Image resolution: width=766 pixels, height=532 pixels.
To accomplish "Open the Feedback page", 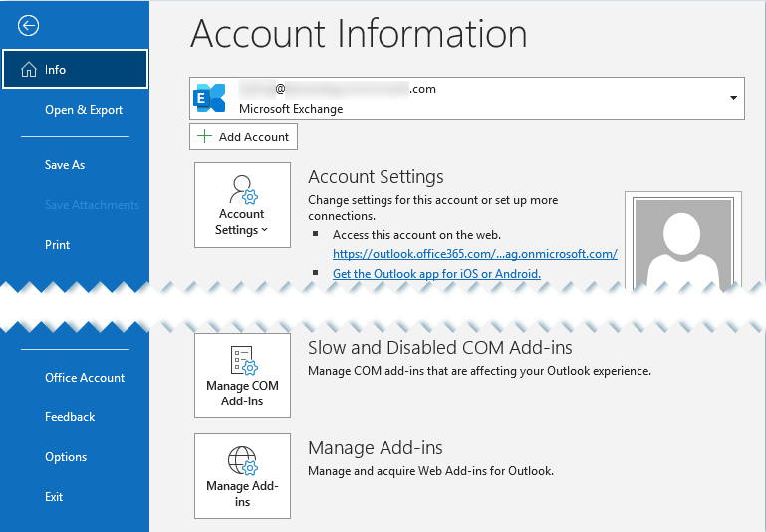I will 70,417.
